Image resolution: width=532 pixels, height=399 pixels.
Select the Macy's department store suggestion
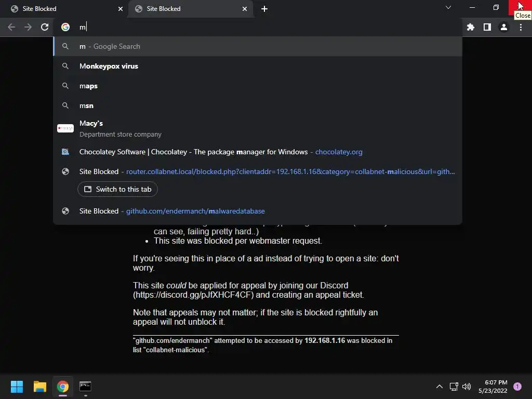coord(258,129)
